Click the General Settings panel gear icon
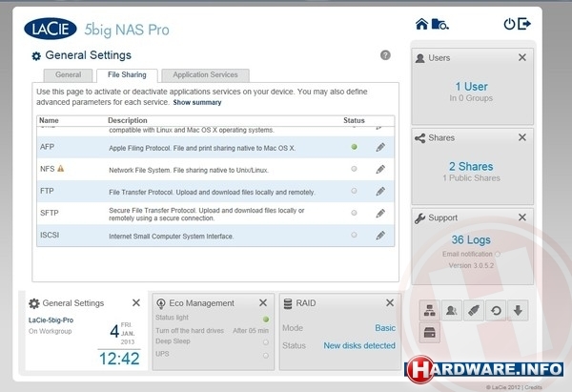572x392 pixels. tap(34, 303)
